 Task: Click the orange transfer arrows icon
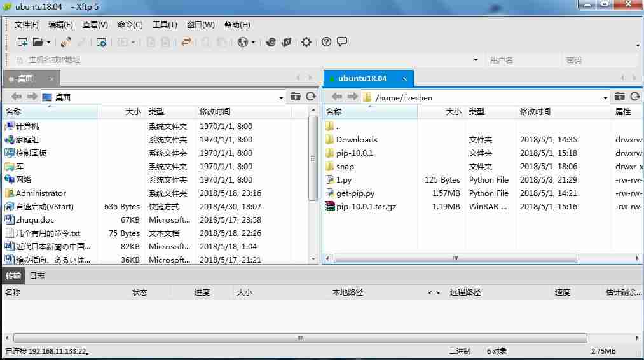point(186,42)
